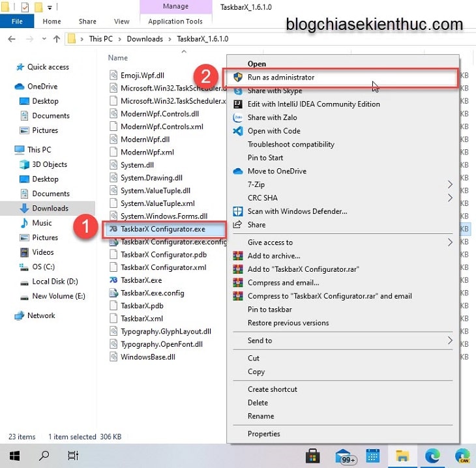Click the Quick access star icon
The width and height of the screenshot is (476, 468).
click(20, 66)
